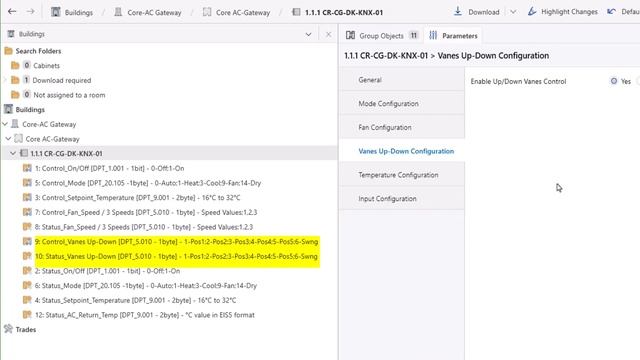
Task: Click icon of 1: Control_On/Off object
Action: click(27, 168)
